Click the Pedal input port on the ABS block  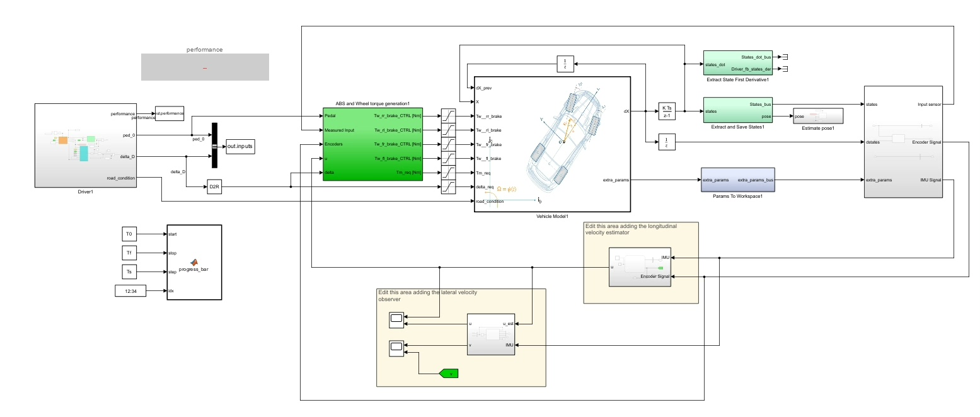[330, 116]
